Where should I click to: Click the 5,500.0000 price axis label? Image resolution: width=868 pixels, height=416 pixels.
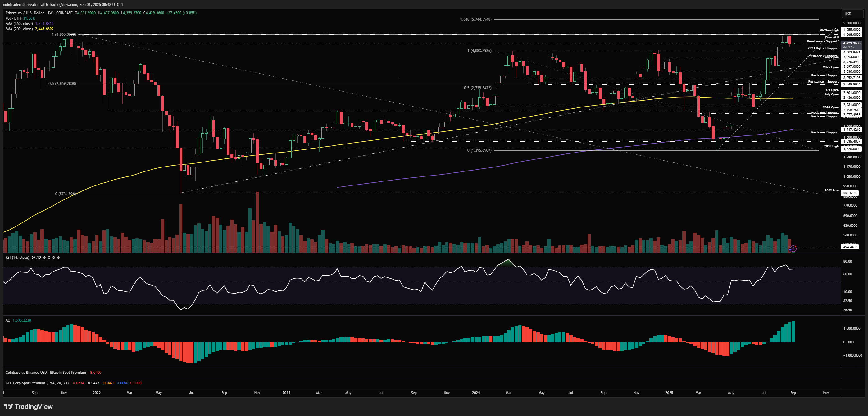pos(852,23)
